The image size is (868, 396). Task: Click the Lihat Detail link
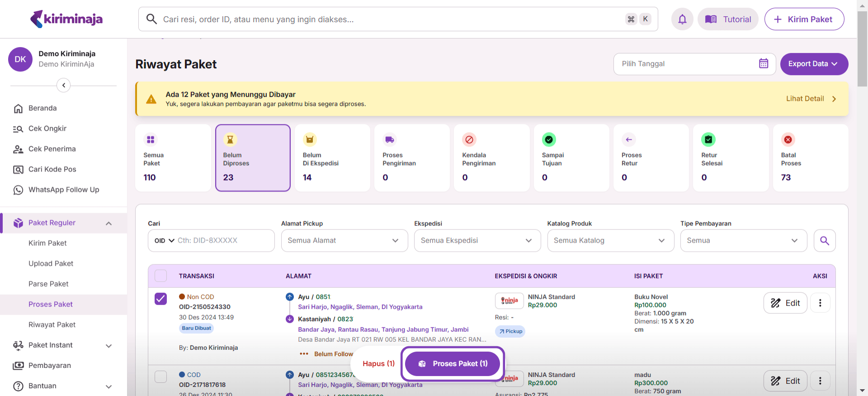pos(811,99)
